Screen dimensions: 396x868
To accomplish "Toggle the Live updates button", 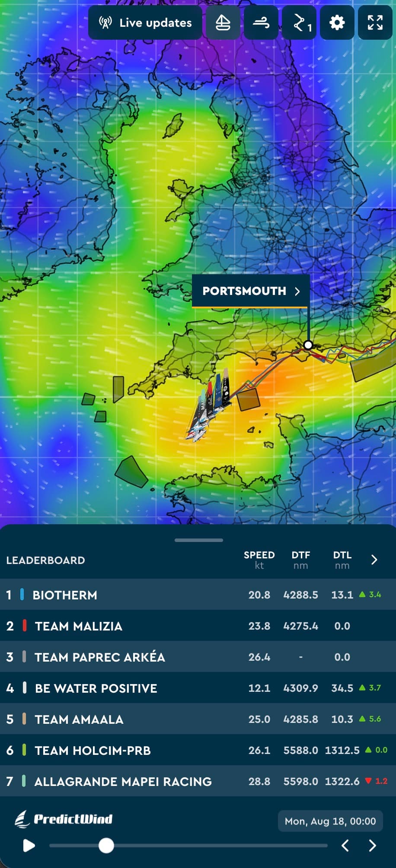I will (x=145, y=22).
